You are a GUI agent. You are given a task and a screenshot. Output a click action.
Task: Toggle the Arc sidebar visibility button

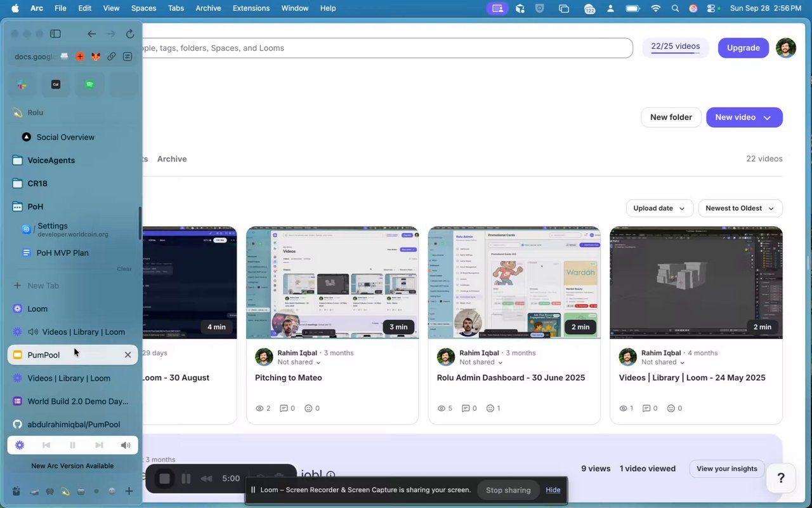pos(55,34)
